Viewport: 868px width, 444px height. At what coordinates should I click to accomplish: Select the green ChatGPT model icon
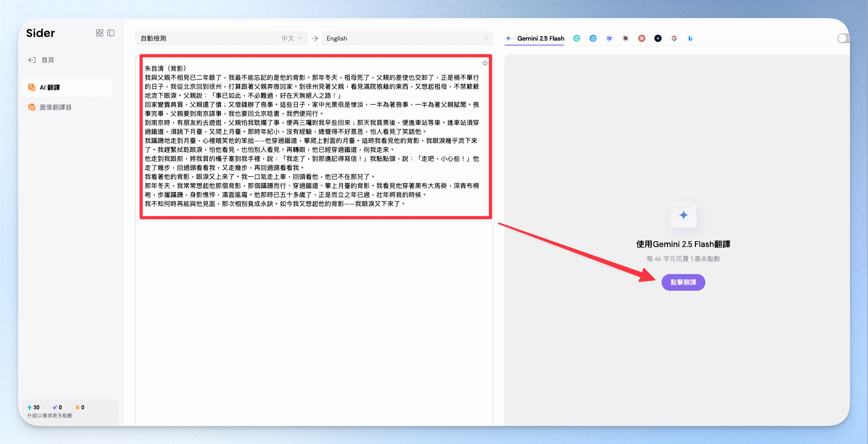pyautogui.click(x=577, y=38)
